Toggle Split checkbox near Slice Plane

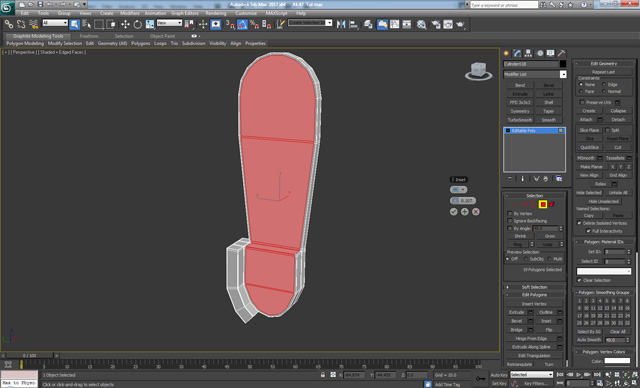[607, 130]
